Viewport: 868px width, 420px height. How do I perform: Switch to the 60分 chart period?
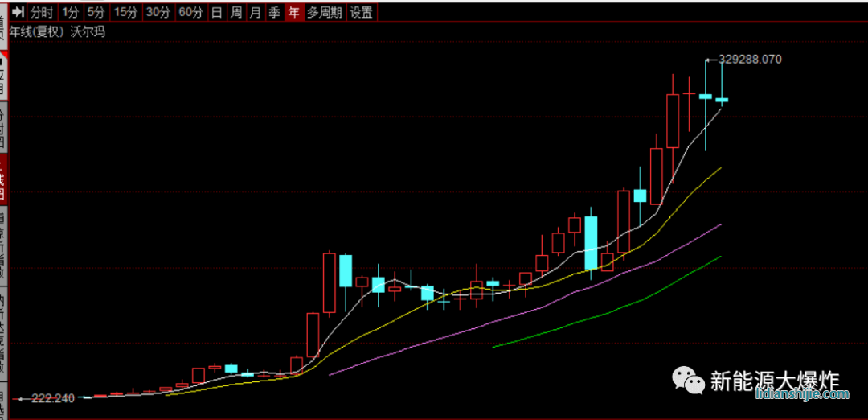coord(190,12)
